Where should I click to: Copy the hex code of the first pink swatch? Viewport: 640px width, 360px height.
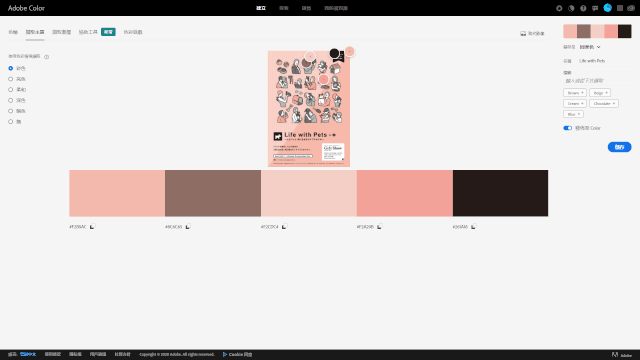click(x=92, y=227)
